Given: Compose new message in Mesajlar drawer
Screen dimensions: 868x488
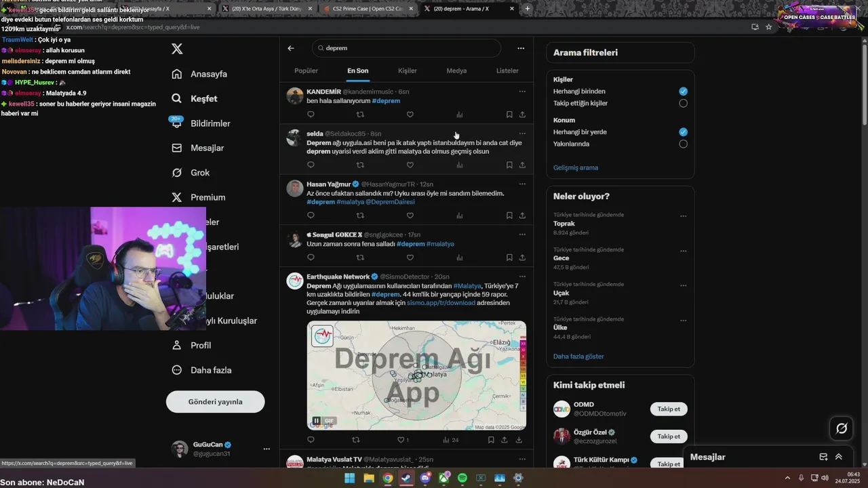Looking at the screenshot, I should tap(823, 457).
